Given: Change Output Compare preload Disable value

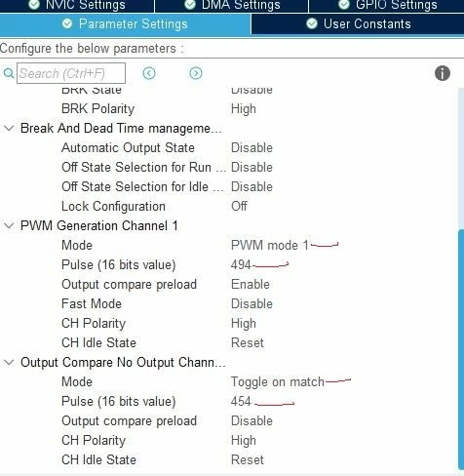Looking at the screenshot, I should 251,420.
